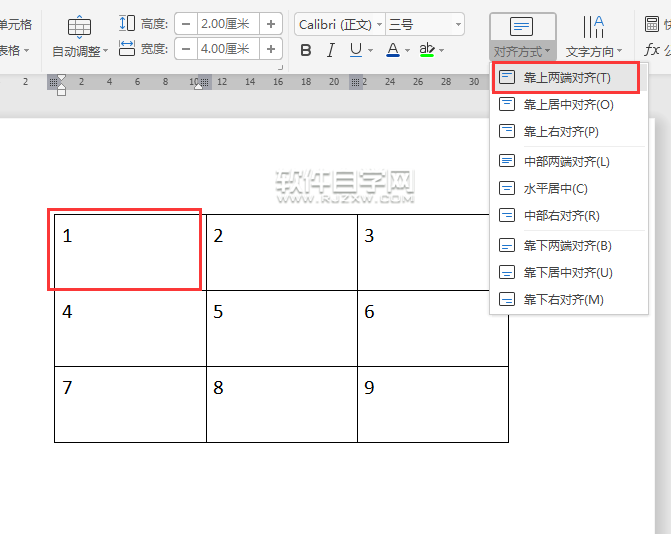Click the table cell containing 6
The width and height of the screenshot is (671, 534).
[x=433, y=328]
